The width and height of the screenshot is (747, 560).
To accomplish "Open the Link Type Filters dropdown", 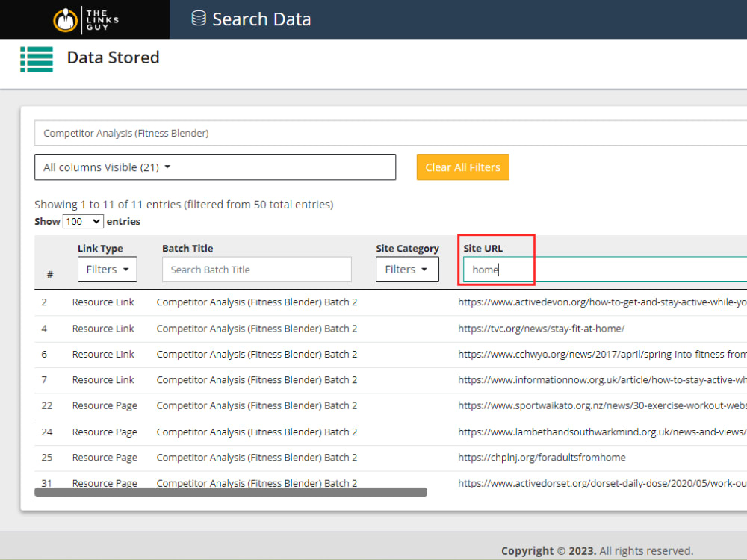I will pos(107,269).
